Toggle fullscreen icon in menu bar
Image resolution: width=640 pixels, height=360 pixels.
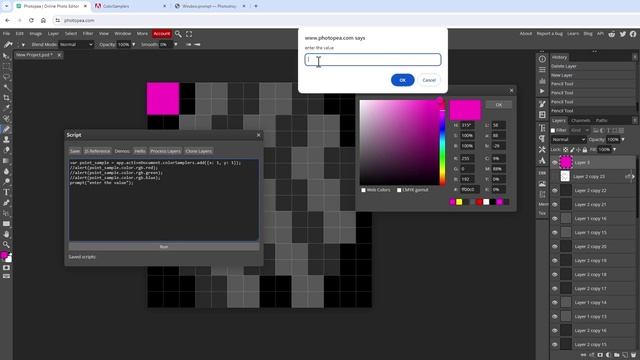tap(189, 34)
